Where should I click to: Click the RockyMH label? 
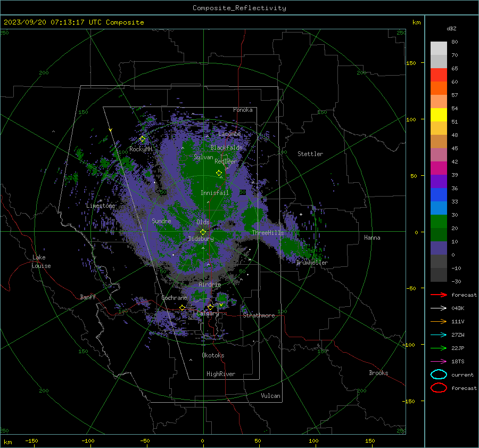(141, 149)
